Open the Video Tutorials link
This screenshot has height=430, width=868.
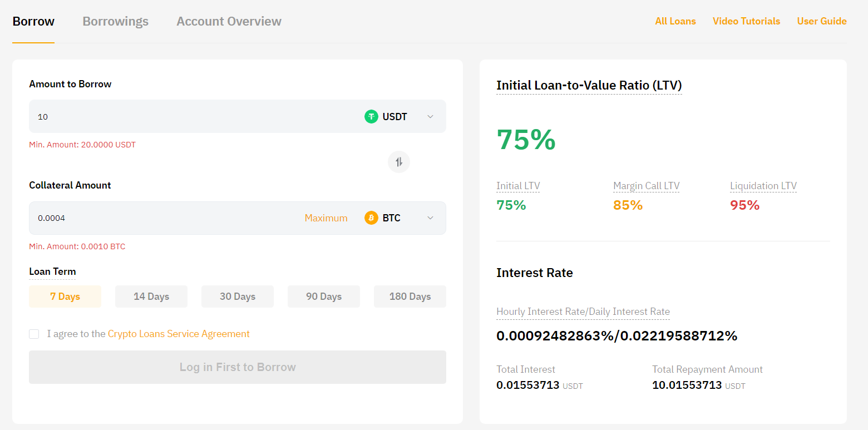tap(746, 21)
